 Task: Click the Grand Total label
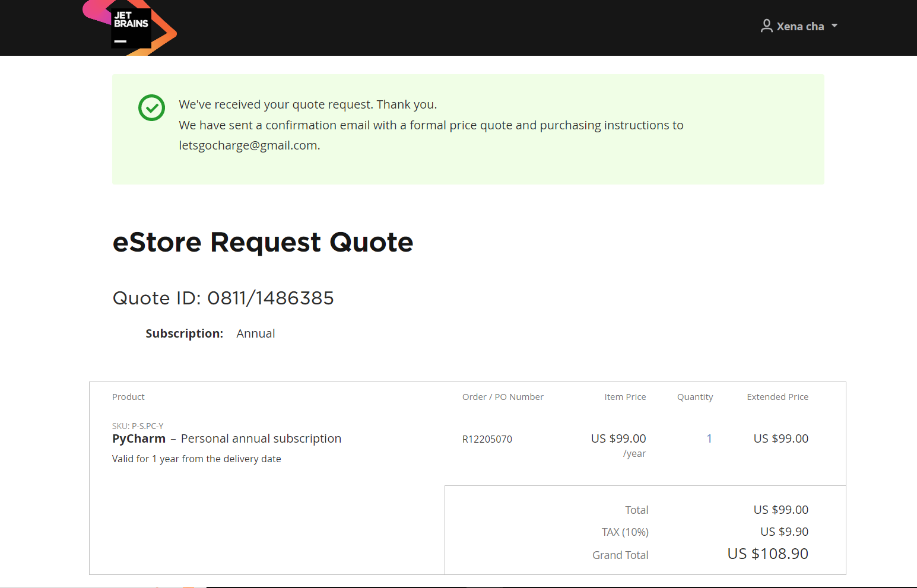point(620,555)
